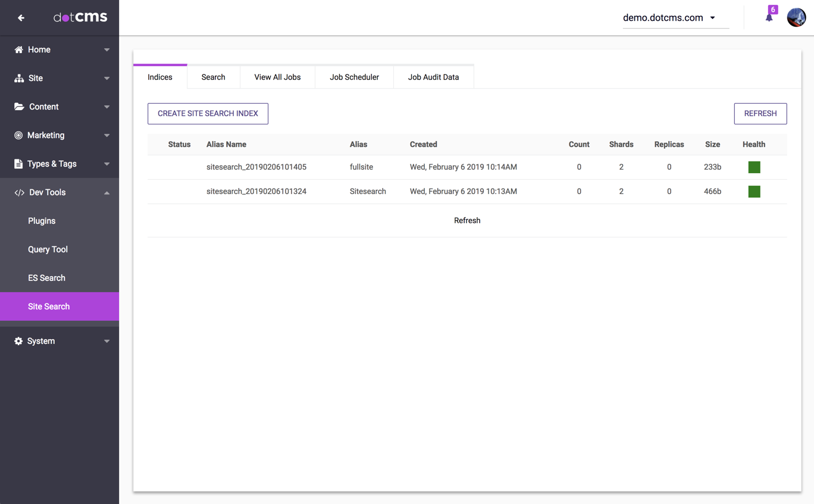
Task: Collapse the Dev Tools sidebar section
Action: tap(107, 192)
